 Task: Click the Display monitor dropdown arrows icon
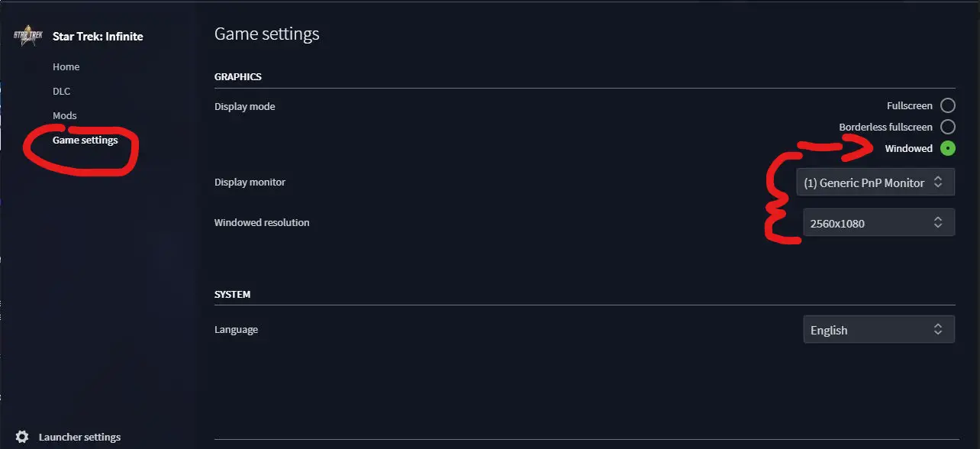coord(938,183)
